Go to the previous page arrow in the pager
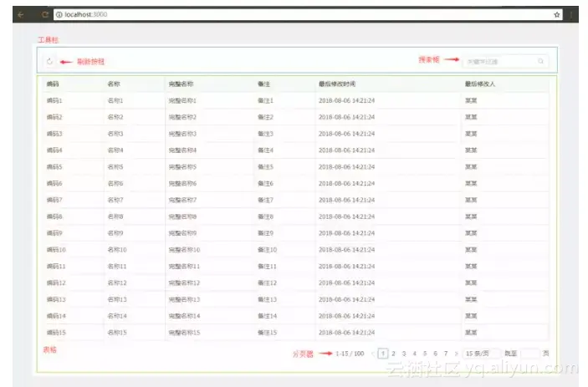588x387 pixels. tap(373, 354)
